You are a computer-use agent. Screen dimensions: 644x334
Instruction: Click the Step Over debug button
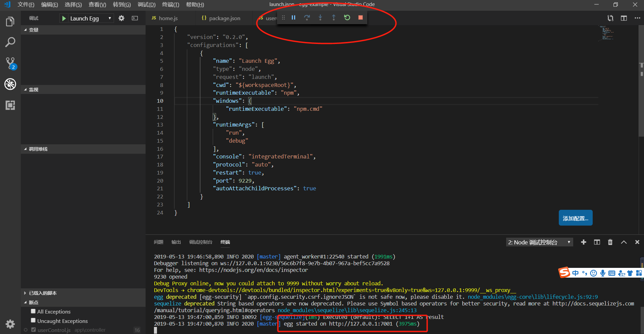click(x=307, y=17)
